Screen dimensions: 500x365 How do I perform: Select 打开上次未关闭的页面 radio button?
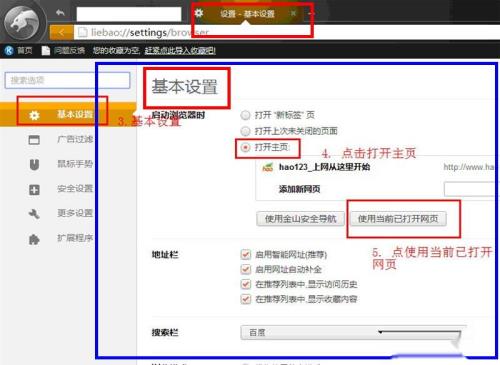tap(246, 131)
